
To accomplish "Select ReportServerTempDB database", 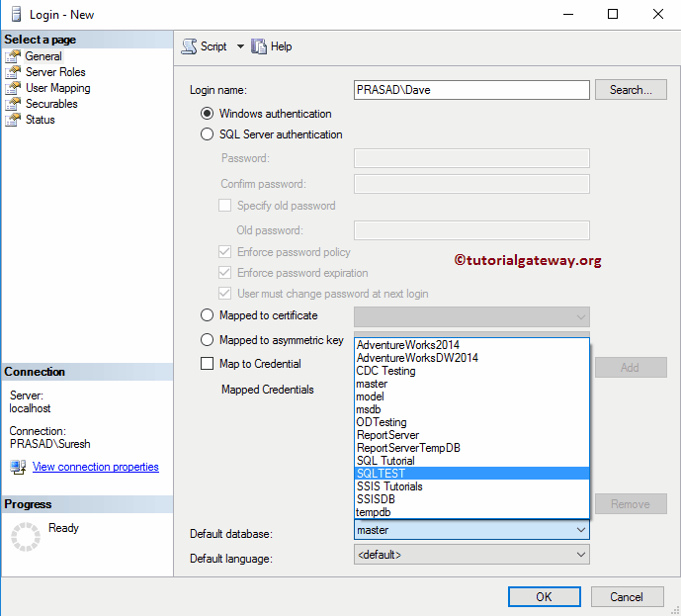I will click(471, 448).
